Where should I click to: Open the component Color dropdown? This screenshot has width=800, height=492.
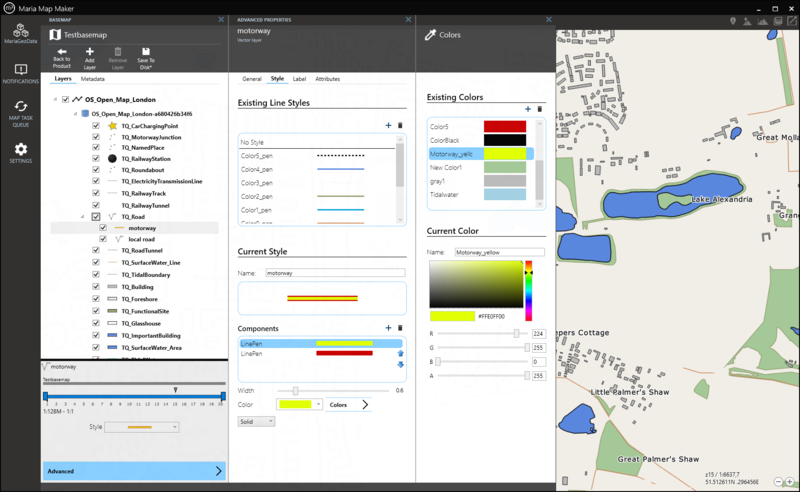coord(299,404)
